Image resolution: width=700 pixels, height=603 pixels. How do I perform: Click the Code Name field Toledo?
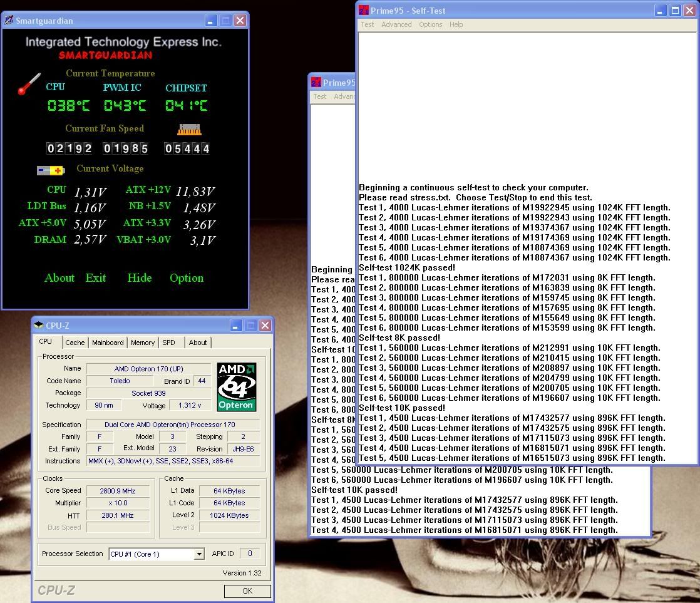pos(120,381)
